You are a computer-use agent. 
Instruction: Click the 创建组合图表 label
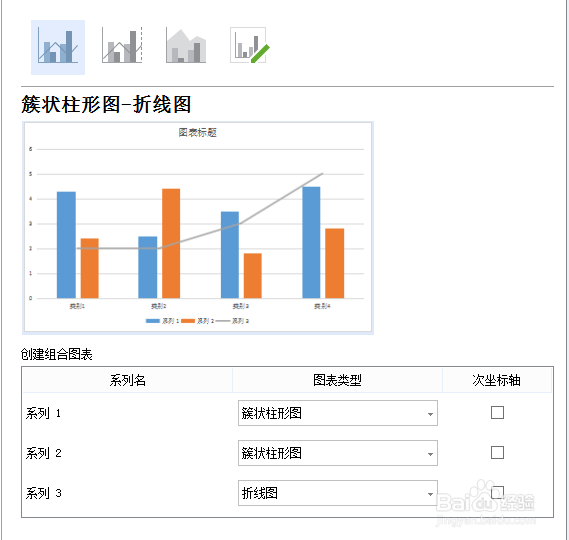57,354
